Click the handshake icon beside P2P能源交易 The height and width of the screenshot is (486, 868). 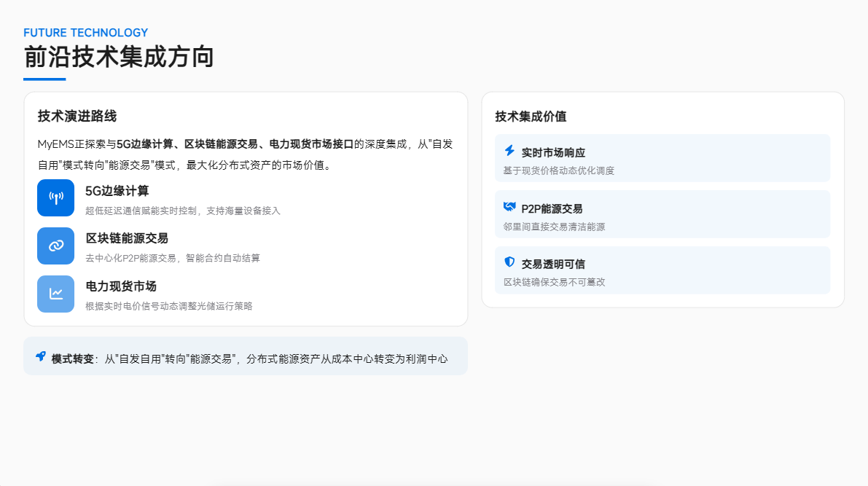coord(510,207)
